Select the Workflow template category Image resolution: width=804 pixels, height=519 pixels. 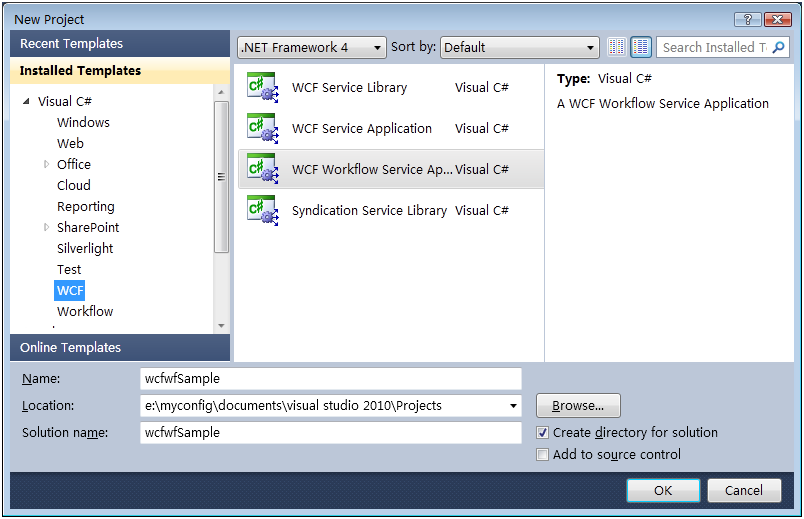85,312
